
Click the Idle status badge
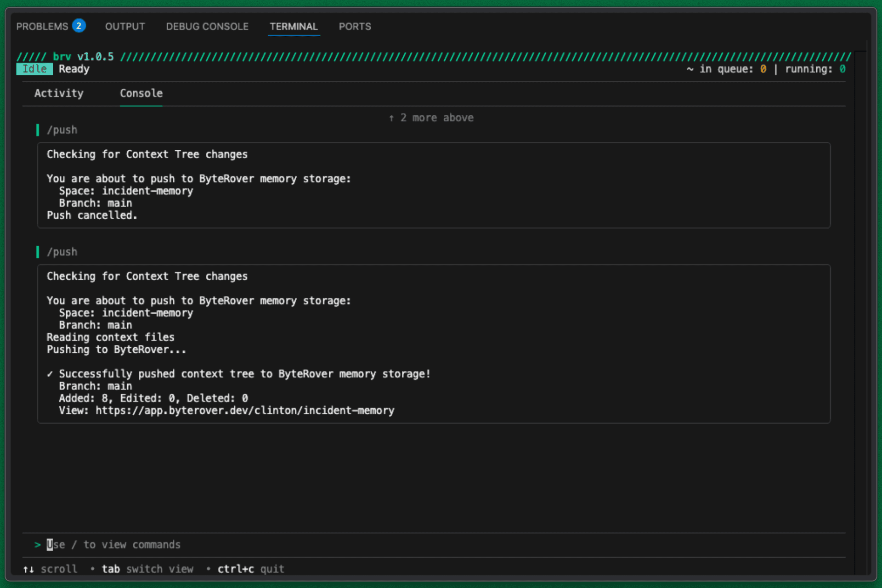click(34, 69)
